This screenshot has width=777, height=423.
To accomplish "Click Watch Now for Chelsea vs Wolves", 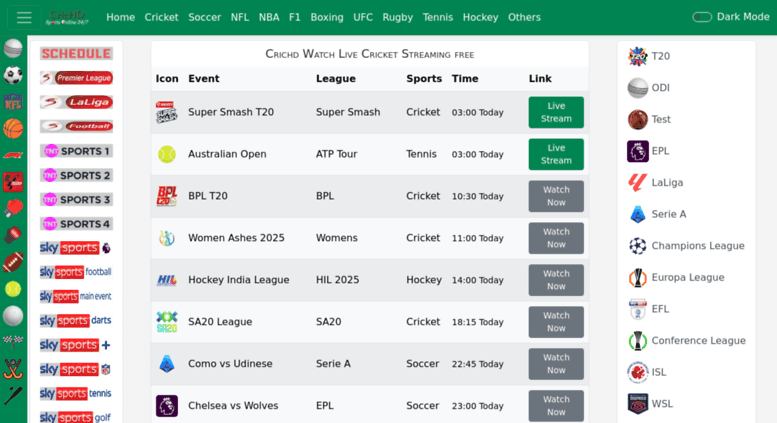I will [x=556, y=406].
